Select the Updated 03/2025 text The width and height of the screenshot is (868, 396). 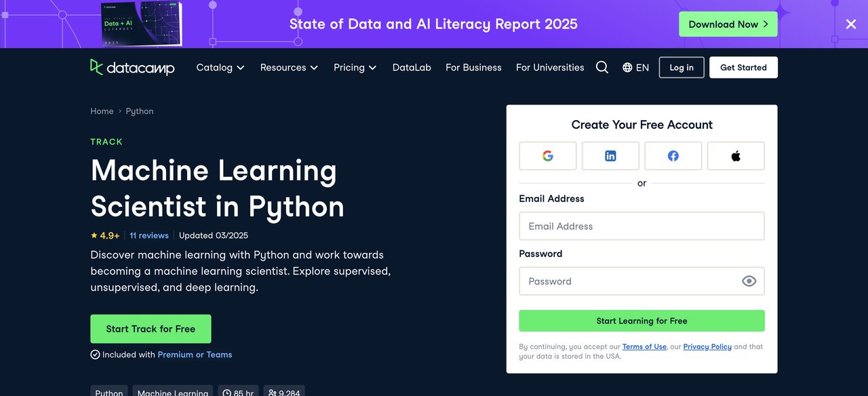[x=214, y=235]
